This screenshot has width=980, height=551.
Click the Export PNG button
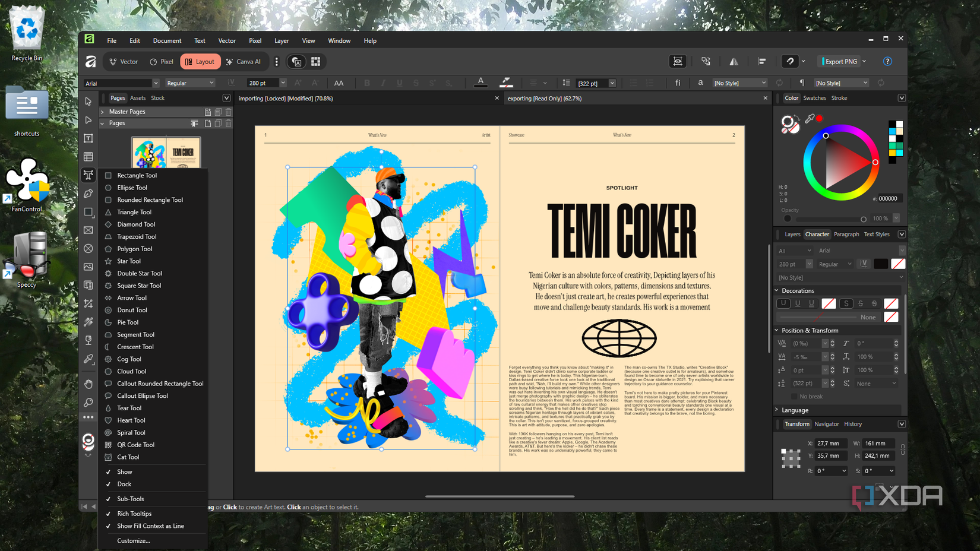[840, 61]
